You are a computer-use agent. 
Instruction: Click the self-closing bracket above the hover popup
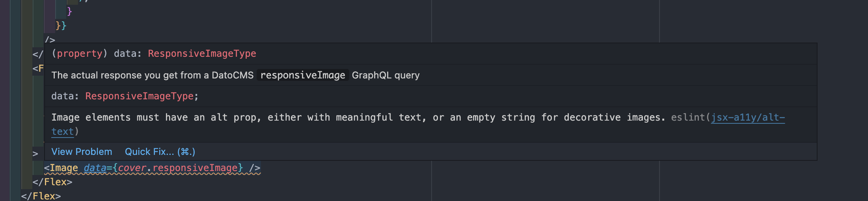[x=50, y=39]
